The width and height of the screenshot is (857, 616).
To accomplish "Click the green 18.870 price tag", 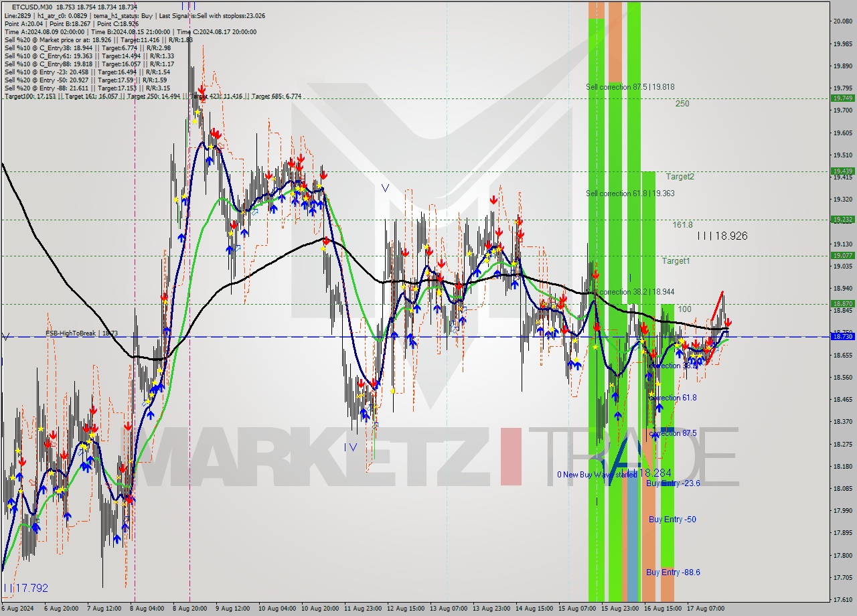I will pyautogui.click(x=842, y=303).
